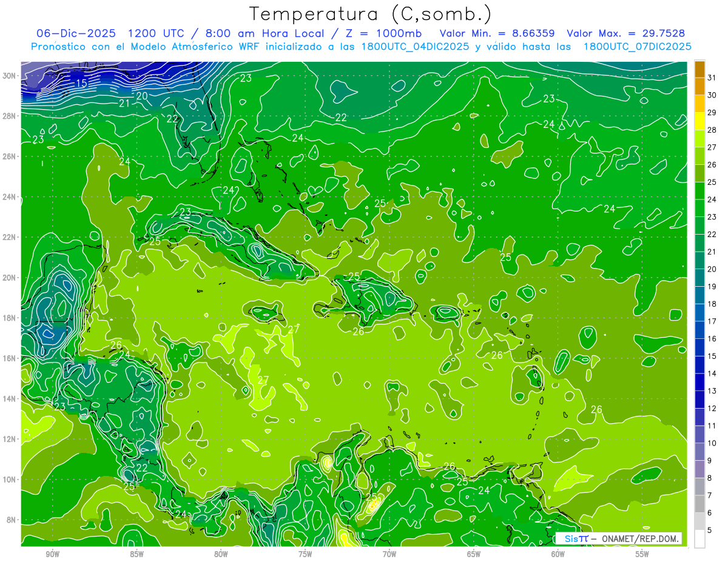Click the "7" colorbar scale value
This screenshot has height=562, width=728.
(709, 495)
